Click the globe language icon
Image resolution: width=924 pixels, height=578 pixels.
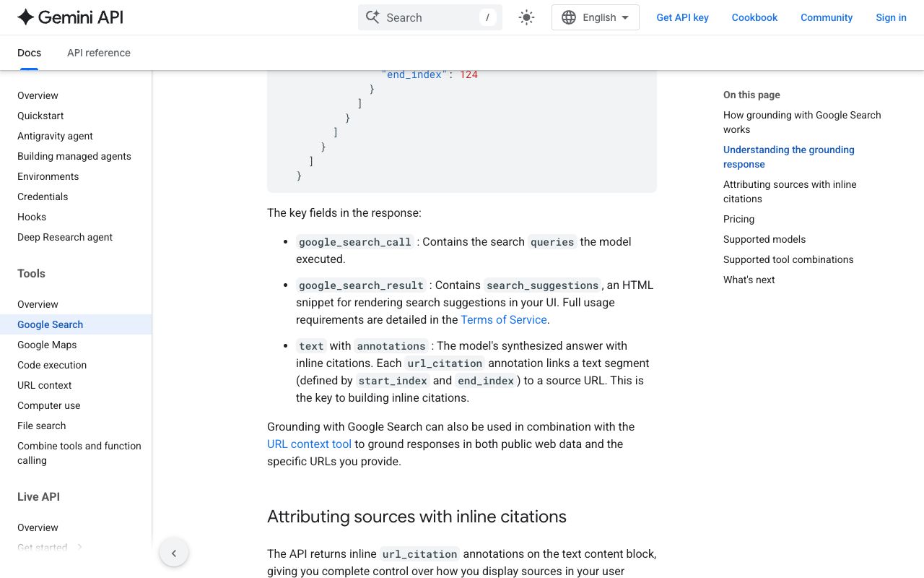[x=569, y=17]
